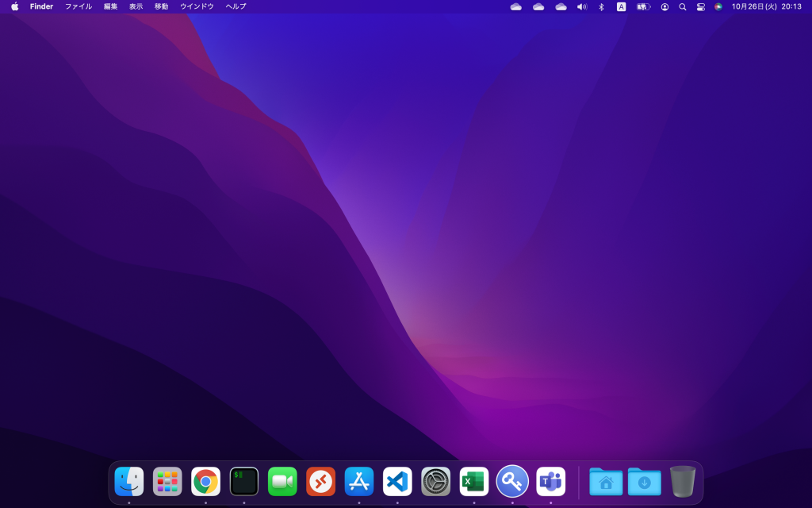Image resolution: width=812 pixels, height=508 pixels.
Task: Open the ファイル menu
Action: (x=79, y=6)
